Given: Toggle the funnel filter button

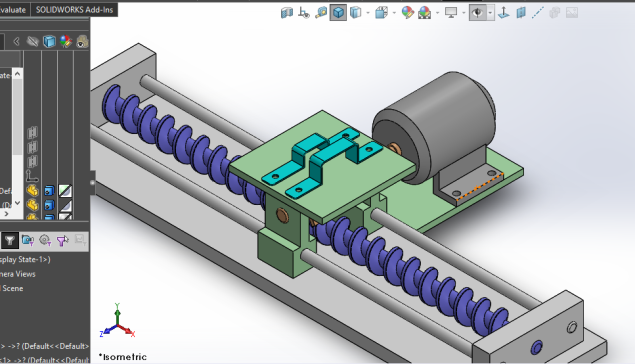Looking at the screenshot, I should click(9, 241).
